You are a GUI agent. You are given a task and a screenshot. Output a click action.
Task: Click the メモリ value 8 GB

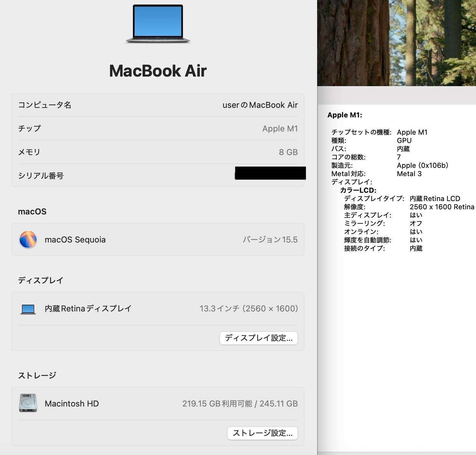(x=288, y=152)
